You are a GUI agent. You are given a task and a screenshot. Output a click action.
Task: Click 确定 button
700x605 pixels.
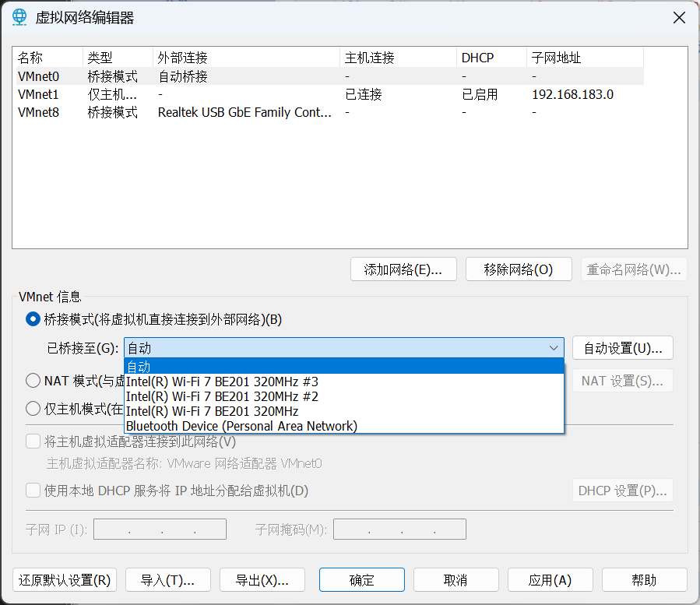[362, 579]
